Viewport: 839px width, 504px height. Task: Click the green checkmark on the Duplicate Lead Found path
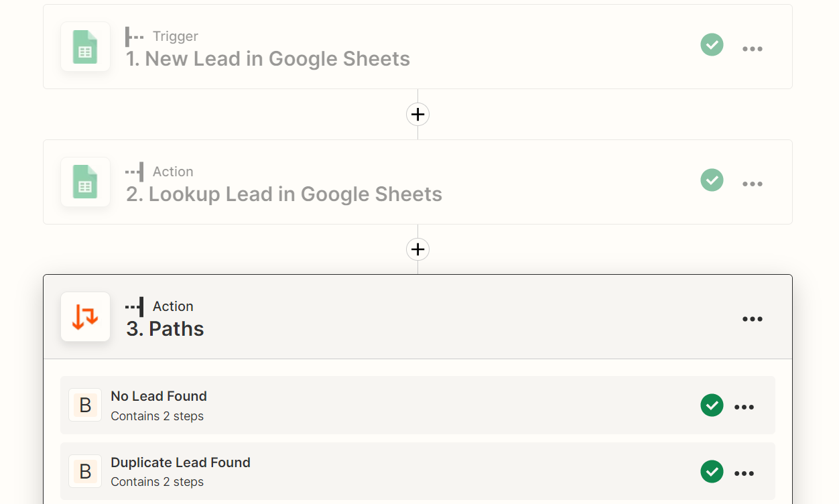[x=712, y=471]
